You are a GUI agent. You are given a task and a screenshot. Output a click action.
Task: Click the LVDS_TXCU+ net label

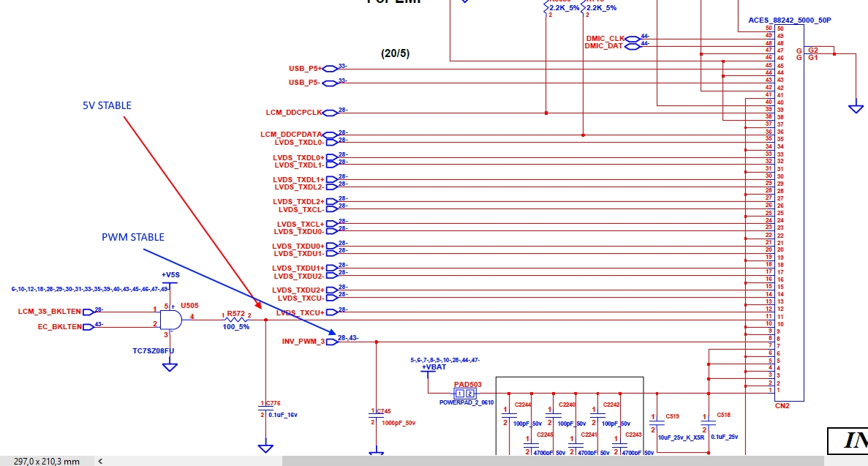coord(301,312)
